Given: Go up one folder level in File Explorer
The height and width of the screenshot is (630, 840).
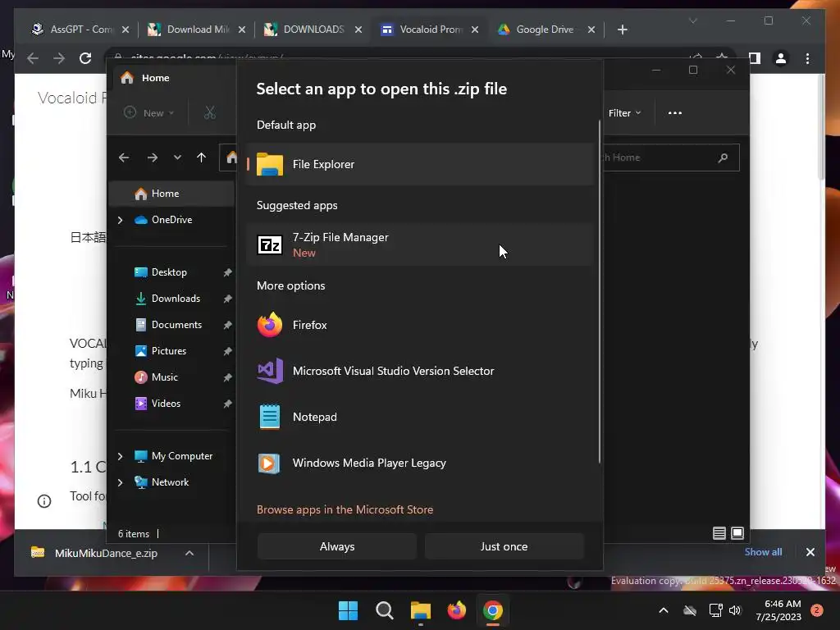Looking at the screenshot, I should pos(202,157).
